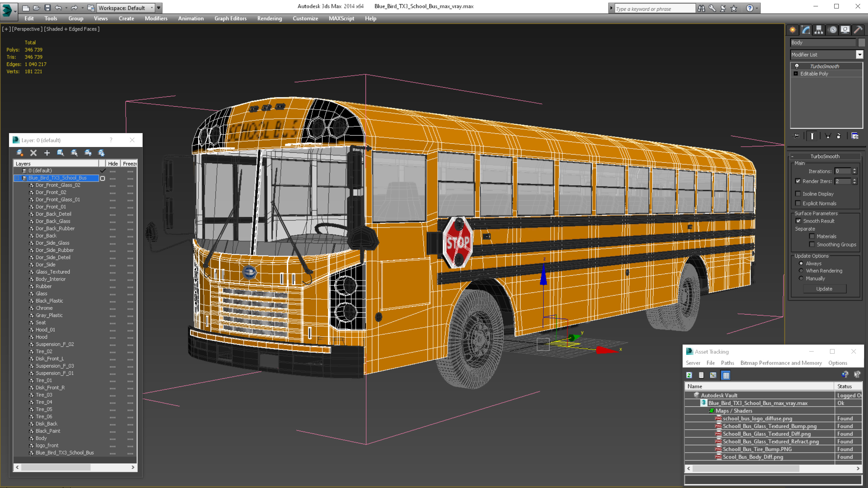Click Create New Layer icon in Layer window
Image resolution: width=868 pixels, height=488 pixels.
pyautogui.click(x=20, y=153)
